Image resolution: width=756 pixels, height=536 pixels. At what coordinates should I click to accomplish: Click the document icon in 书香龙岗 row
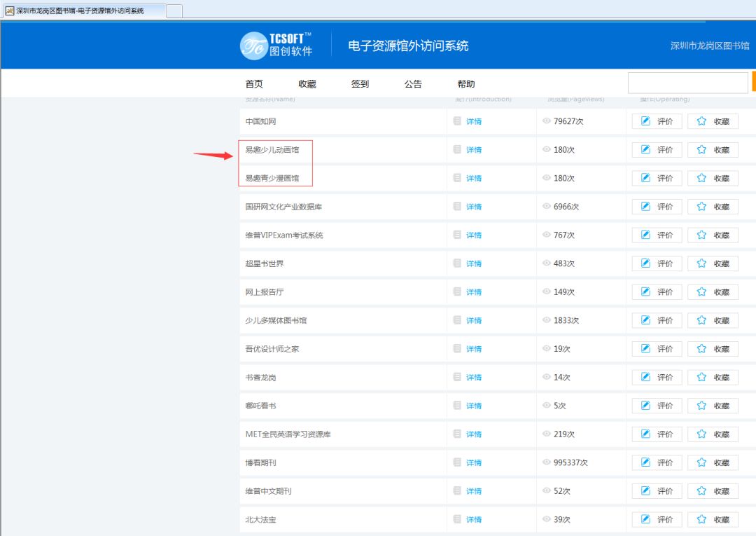(x=457, y=377)
